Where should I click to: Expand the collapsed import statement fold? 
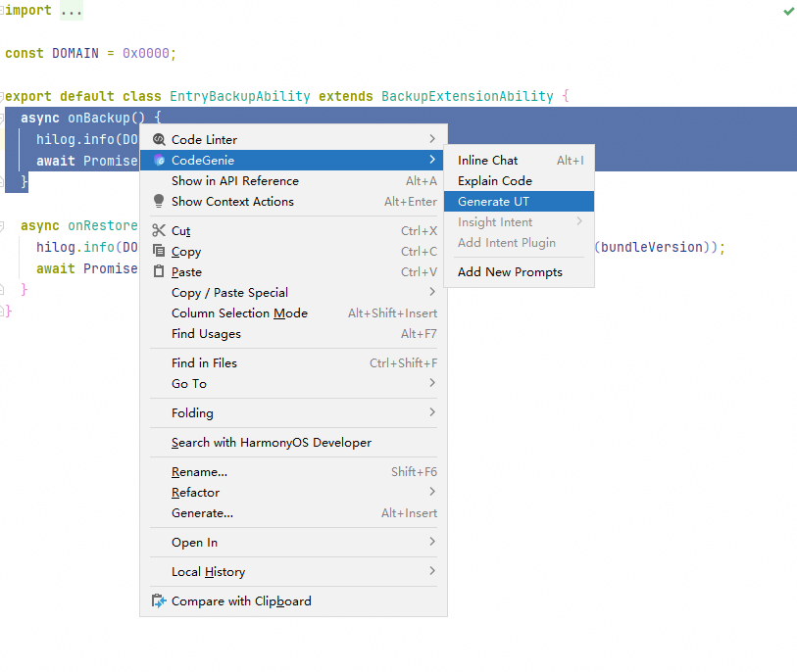pos(71,11)
